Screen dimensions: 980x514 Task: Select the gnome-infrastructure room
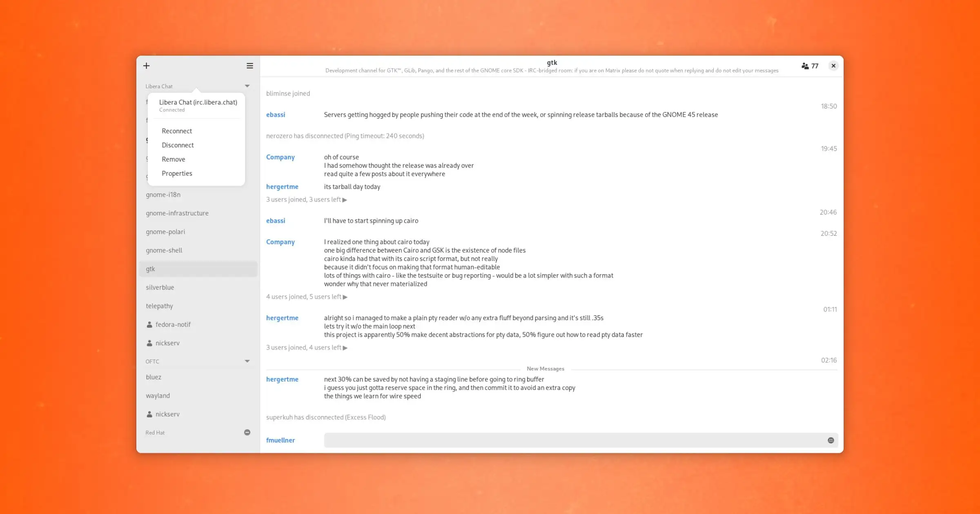198,213
